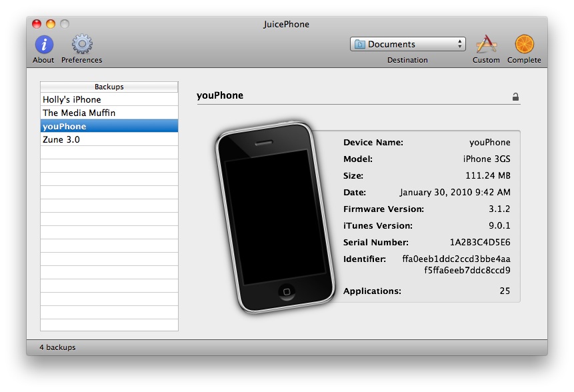Click the Applications count 25

505,291
